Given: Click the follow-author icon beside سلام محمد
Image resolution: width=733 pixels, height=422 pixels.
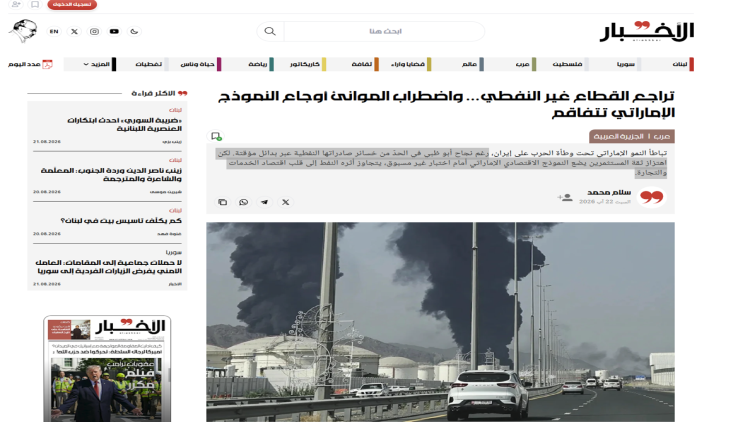Looking at the screenshot, I should [x=565, y=197].
